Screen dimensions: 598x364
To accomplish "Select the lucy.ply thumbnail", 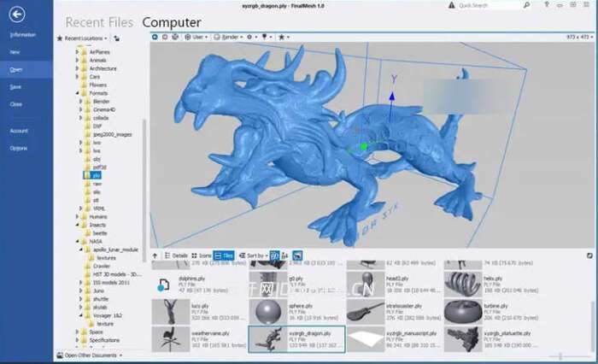I will point(171,312).
